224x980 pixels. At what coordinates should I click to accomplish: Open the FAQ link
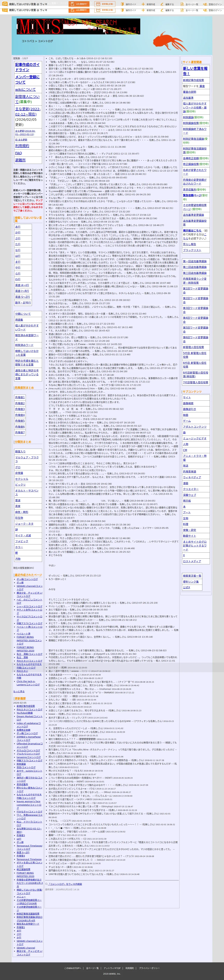(x=19, y=153)
